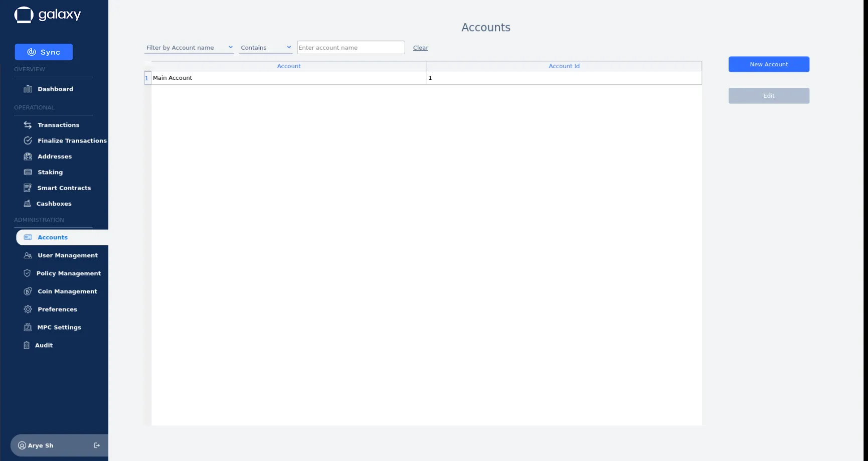Select the Main Account cell
Screen dimensions: 868x461
pos(289,78)
